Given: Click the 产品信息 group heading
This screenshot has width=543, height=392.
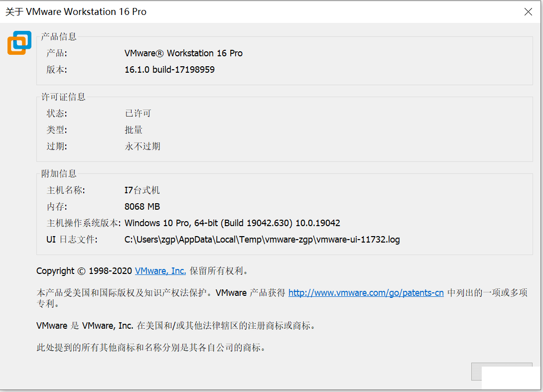Looking at the screenshot, I should point(58,36).
